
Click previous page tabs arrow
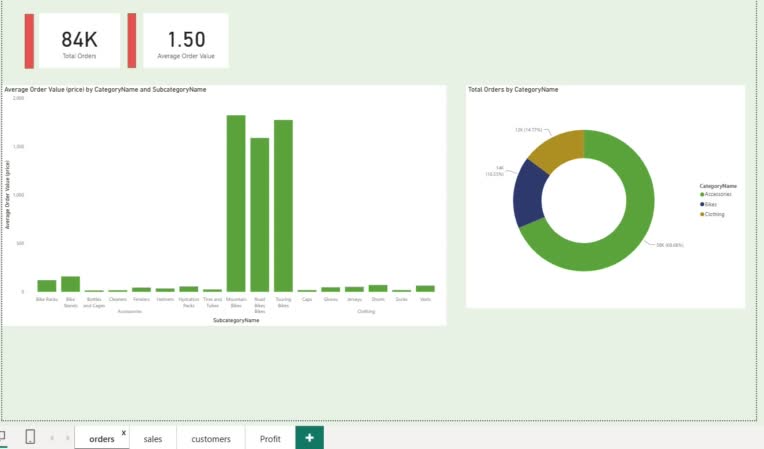click(x=52, y=438)
